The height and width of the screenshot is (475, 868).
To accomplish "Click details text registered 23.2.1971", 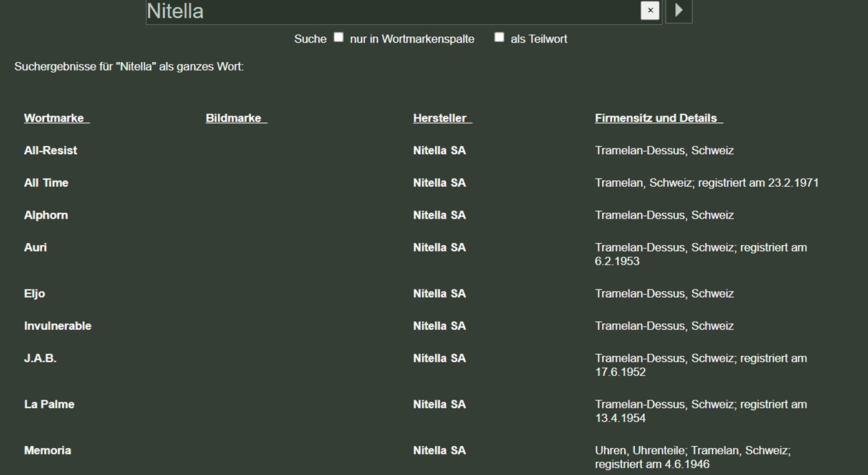I will [x=706, y=183].
